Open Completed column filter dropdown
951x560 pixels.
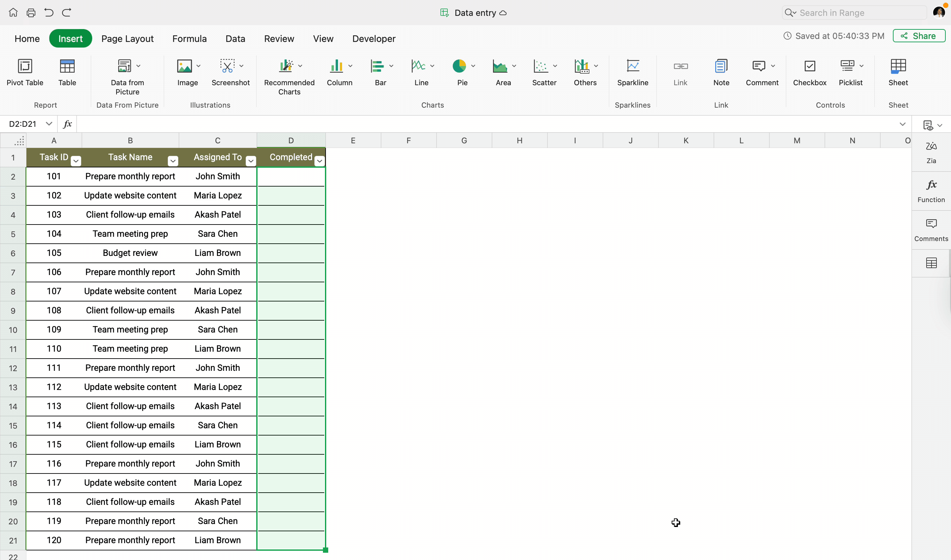[x=320, y=161]
